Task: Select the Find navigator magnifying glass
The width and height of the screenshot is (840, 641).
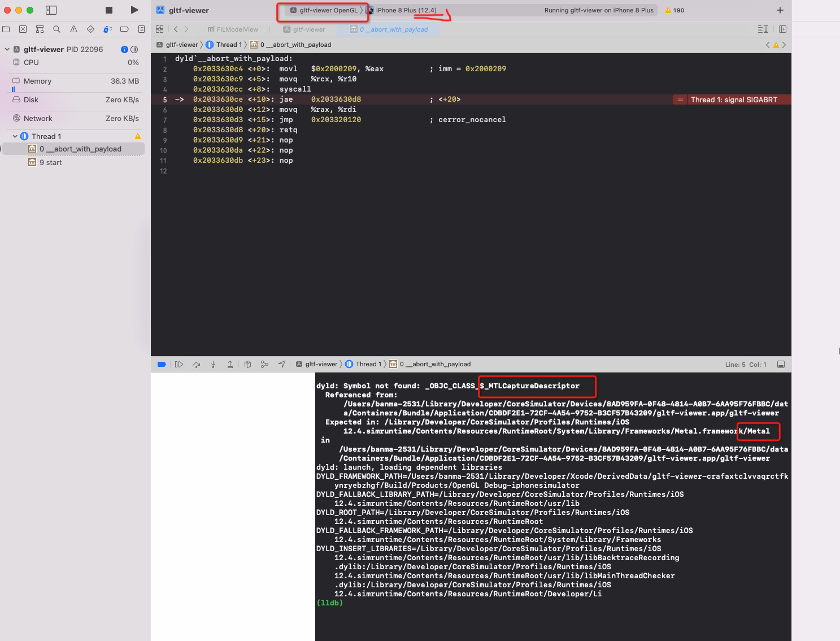Action: tap(56, 29)
